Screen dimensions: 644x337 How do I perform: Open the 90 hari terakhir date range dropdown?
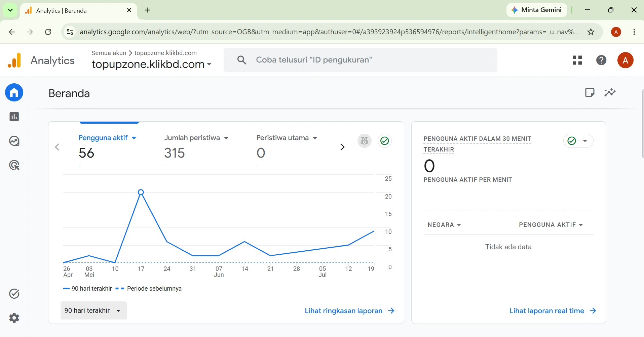[x=93, y=310]
